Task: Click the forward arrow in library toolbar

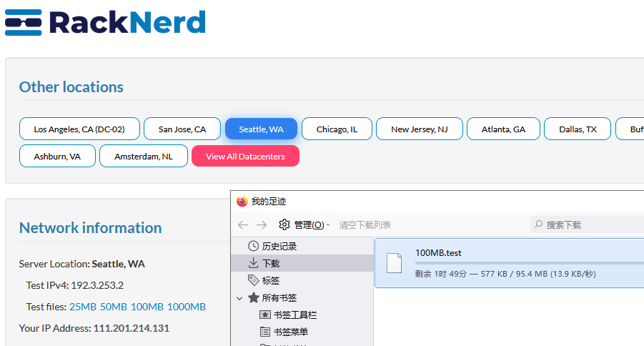Action: [x=261, y=224]
